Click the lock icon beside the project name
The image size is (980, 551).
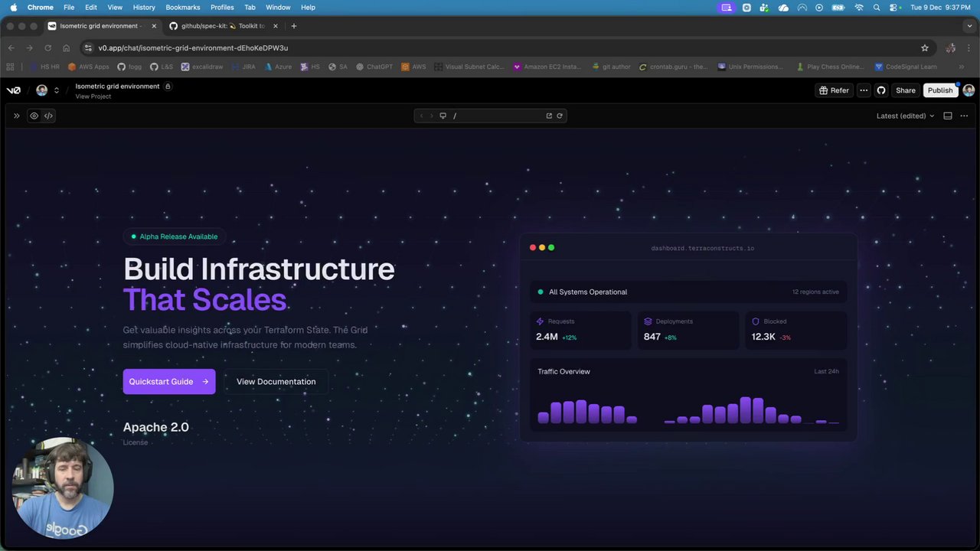[168, 86]
